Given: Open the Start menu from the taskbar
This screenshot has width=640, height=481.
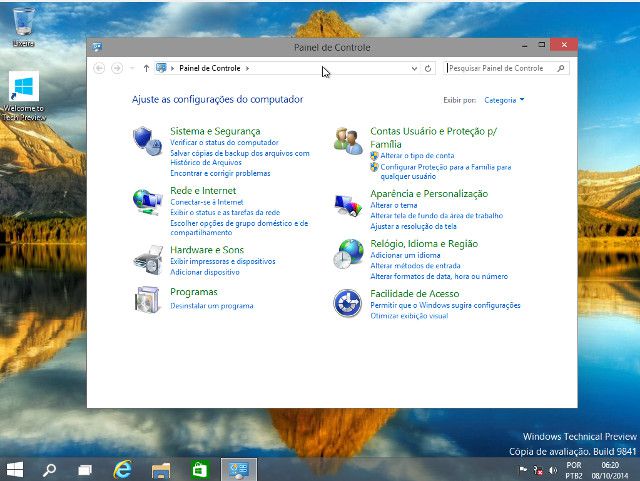Looking at the screenshot, I should (x=15, y=470).
